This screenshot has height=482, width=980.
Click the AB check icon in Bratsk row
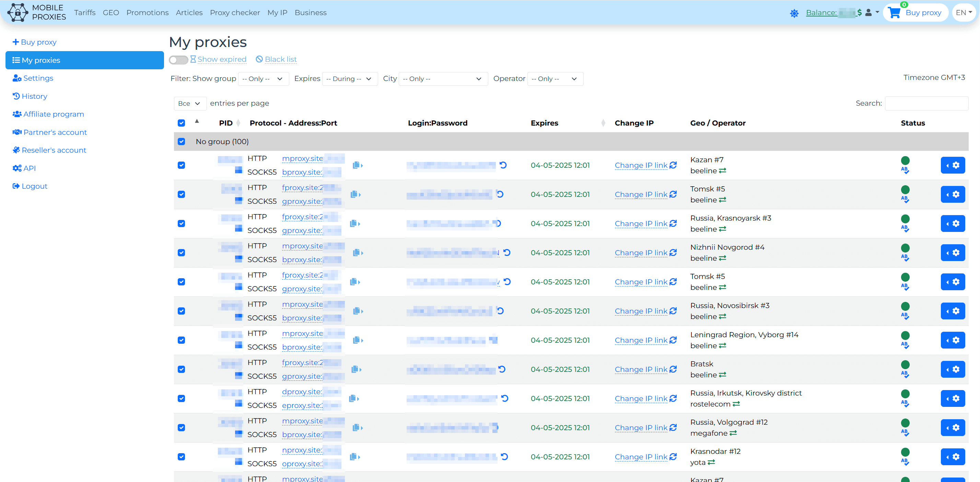pos(905,374)
